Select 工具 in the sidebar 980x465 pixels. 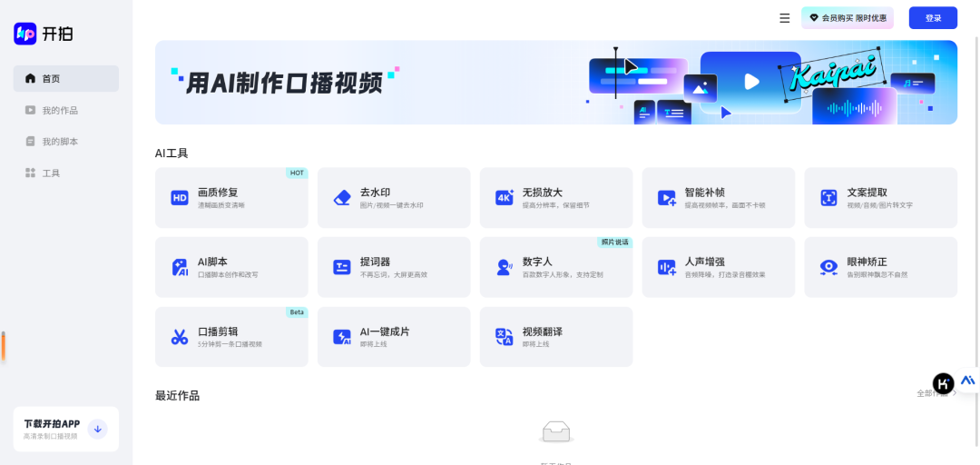pos(66,173)
